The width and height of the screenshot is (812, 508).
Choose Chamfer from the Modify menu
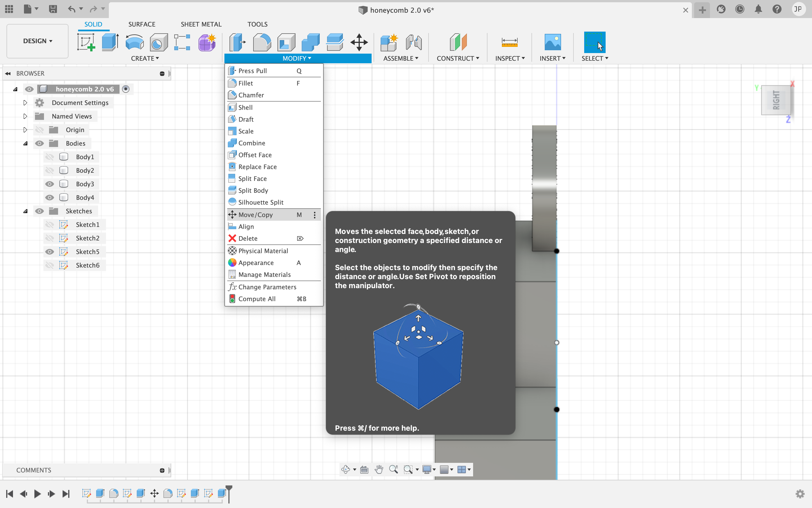274,95
